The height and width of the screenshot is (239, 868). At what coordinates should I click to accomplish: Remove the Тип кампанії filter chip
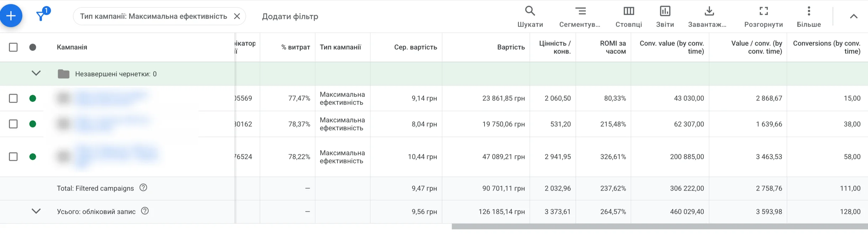click(x=237, y=16)
